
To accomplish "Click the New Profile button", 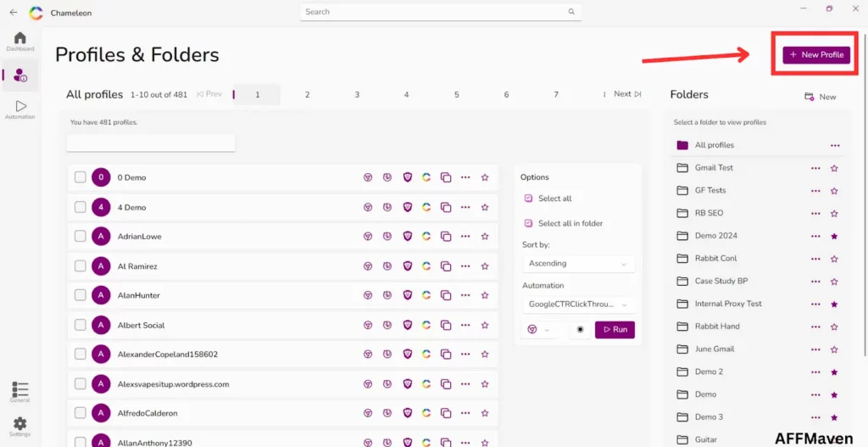I will (816, 55).
